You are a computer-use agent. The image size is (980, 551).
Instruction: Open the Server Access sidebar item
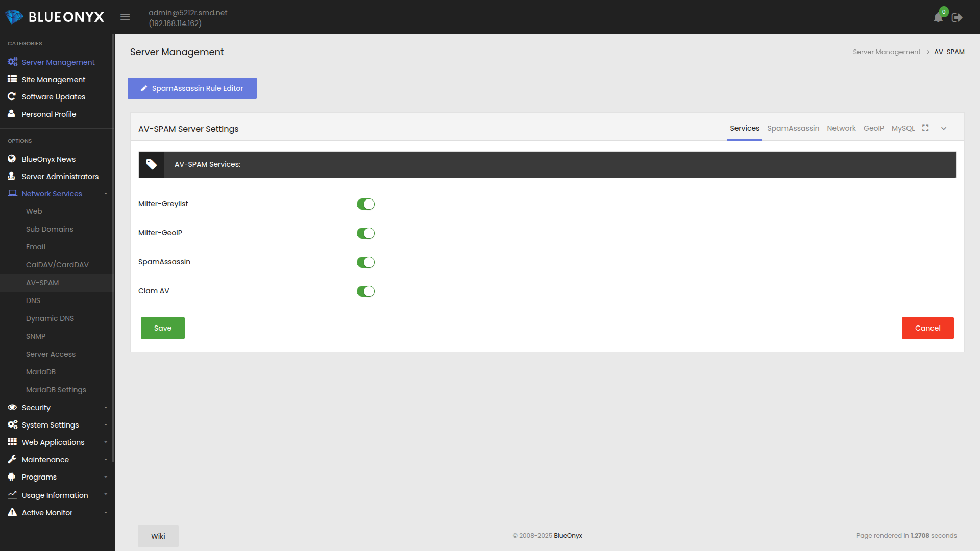pos(51,354)
